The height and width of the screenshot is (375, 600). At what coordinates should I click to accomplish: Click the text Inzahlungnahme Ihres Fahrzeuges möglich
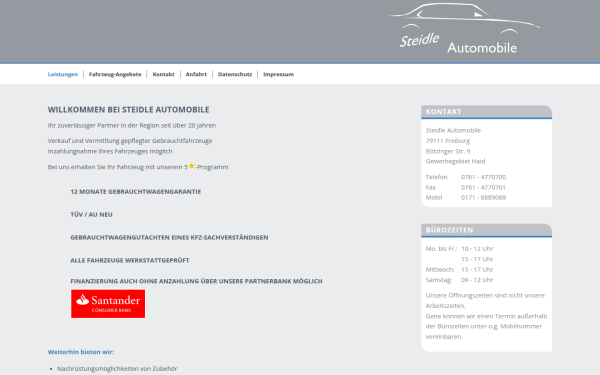click(x=110, y=151)
